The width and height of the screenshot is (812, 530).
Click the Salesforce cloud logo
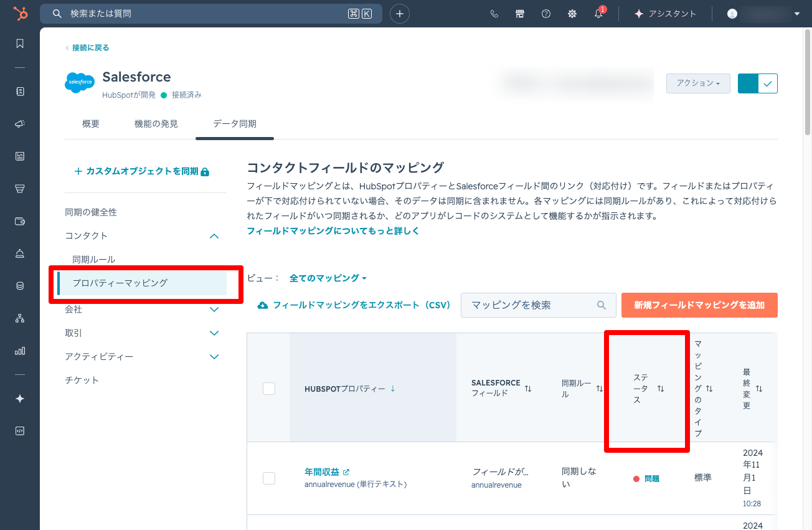(x=80, y=83)
